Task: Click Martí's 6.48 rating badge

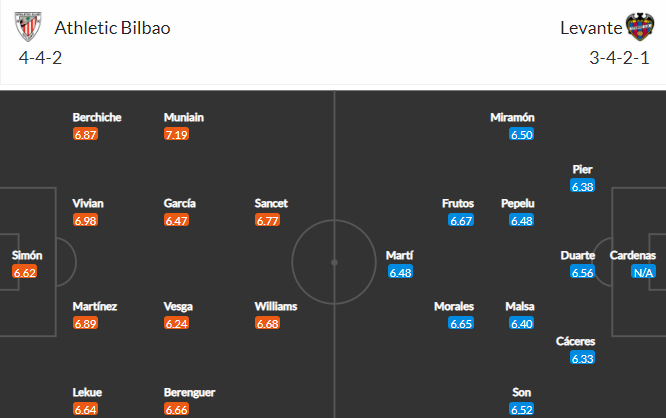Action: point(401,272)
